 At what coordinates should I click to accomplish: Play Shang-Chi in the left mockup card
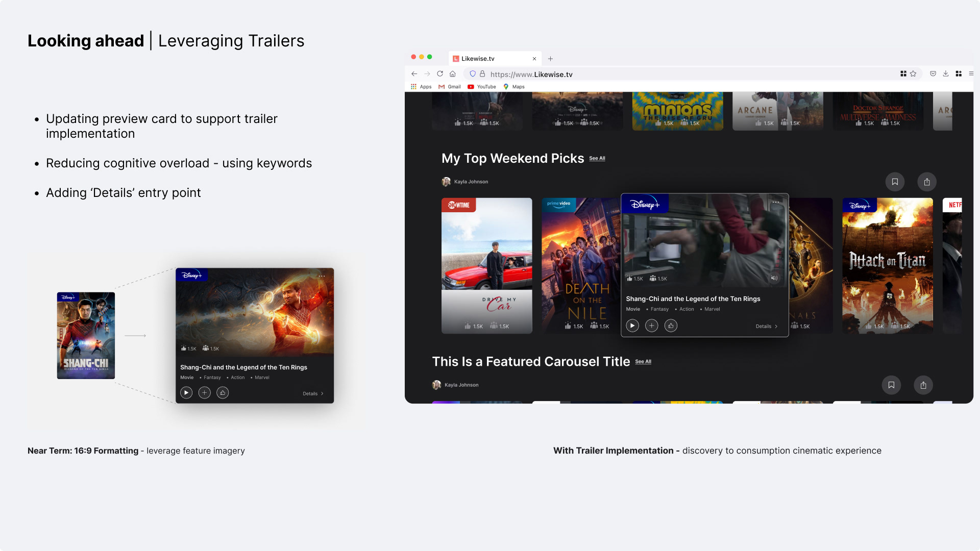tap(186, 393)
